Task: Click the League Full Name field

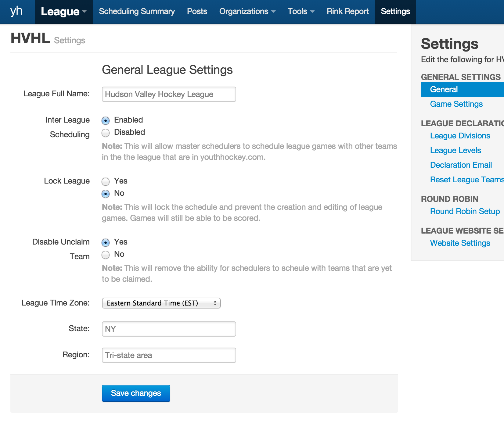Action: click(x=169, y=94)
